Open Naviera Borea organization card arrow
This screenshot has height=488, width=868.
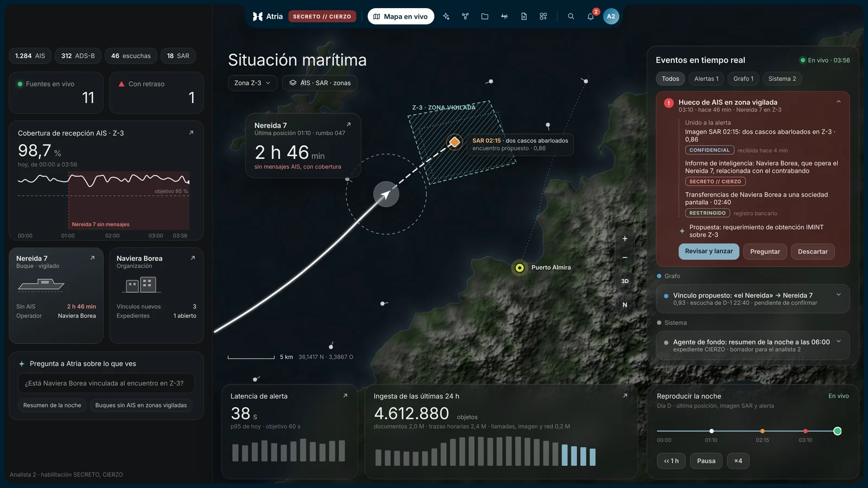tap(193, 258)
